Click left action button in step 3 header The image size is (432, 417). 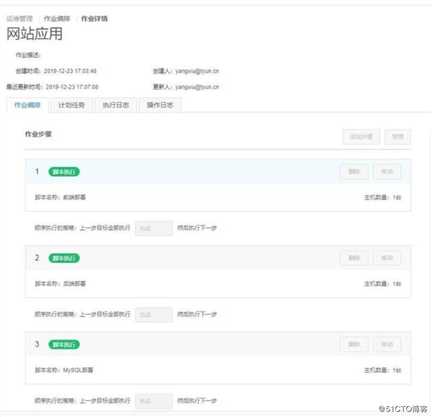pos(354,344)
